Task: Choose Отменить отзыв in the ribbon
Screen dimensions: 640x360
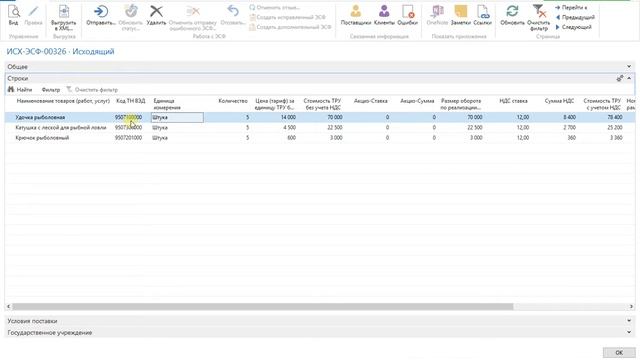Action: pyautogui.click(x=274, y=7)
